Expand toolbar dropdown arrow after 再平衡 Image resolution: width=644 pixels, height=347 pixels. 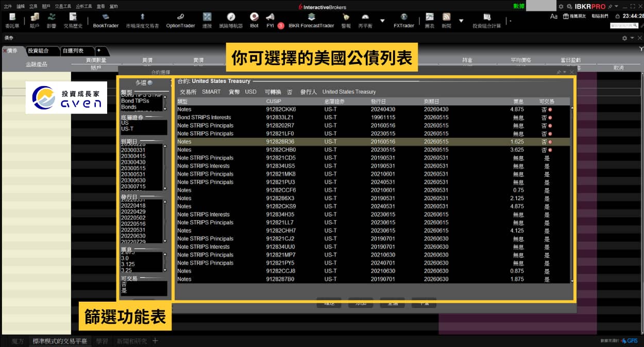coord(382,21)
